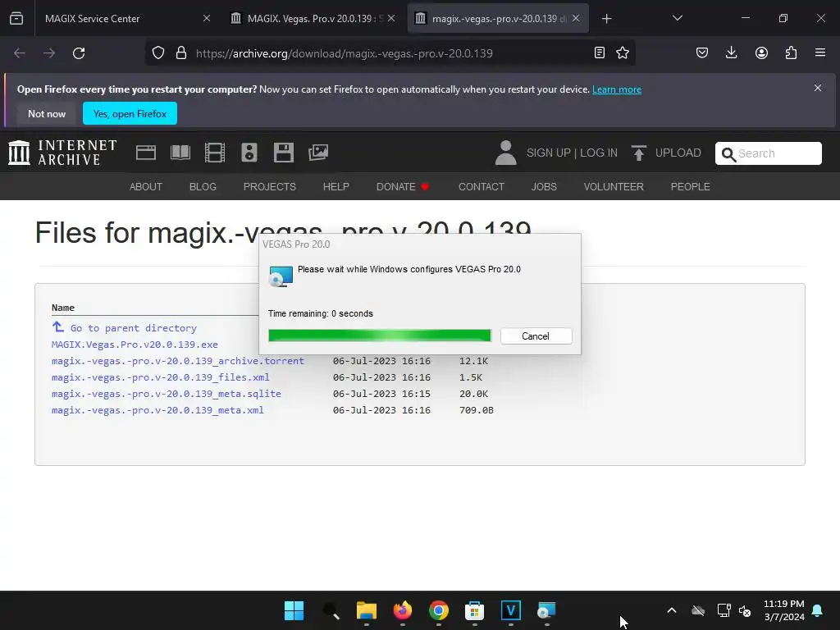Image resolution: width=840 pixels, height=630 pixels.
Task: Click SIGN UP | LOG IN link
Action: [x=572, y=153]
